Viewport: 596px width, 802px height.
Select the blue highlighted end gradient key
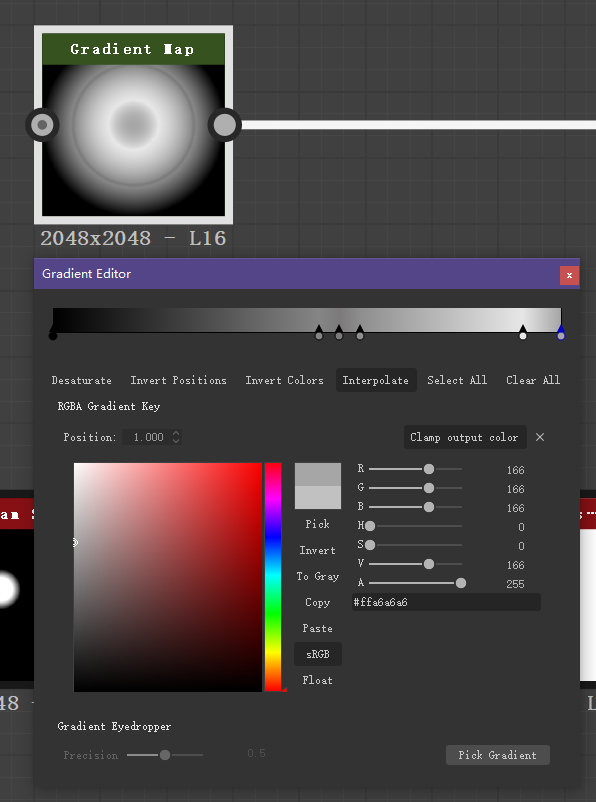561,332
